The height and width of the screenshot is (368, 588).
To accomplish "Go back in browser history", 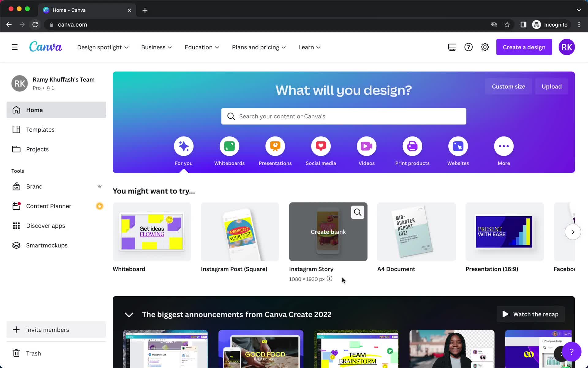I will click(9, 25).
